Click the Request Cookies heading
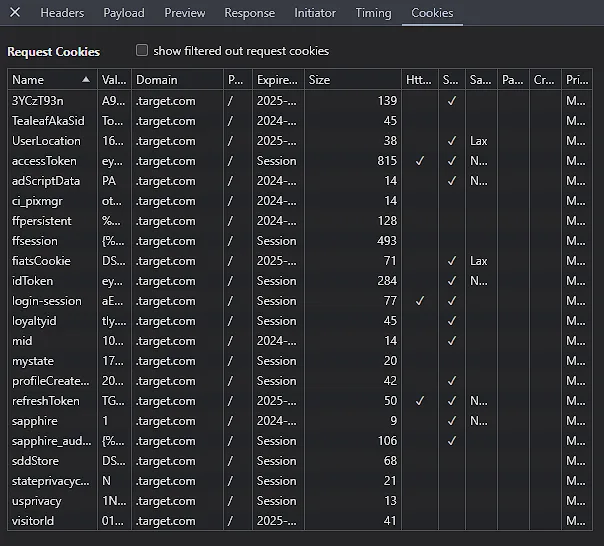Viewport: 604px width, 546px height. pos(54,52)
